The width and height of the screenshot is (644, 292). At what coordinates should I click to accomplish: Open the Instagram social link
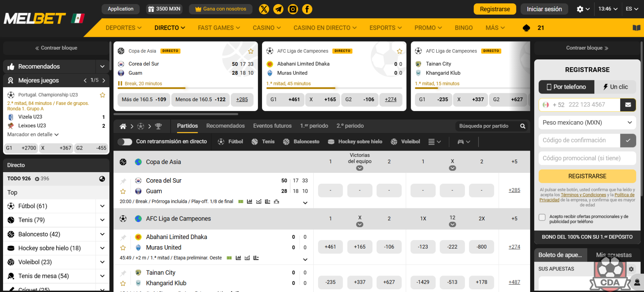[293, 9]
